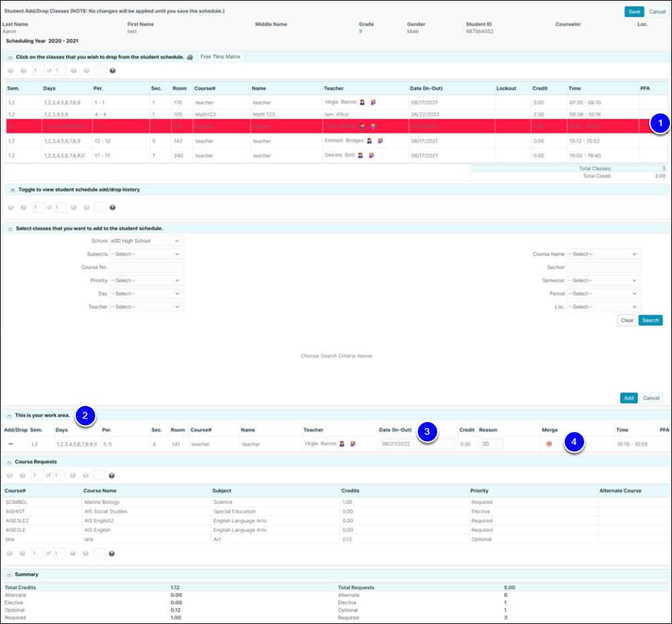Select the class row with time 15:12 - 15:52
Screen dimensions: 672x624
[337, 141]
